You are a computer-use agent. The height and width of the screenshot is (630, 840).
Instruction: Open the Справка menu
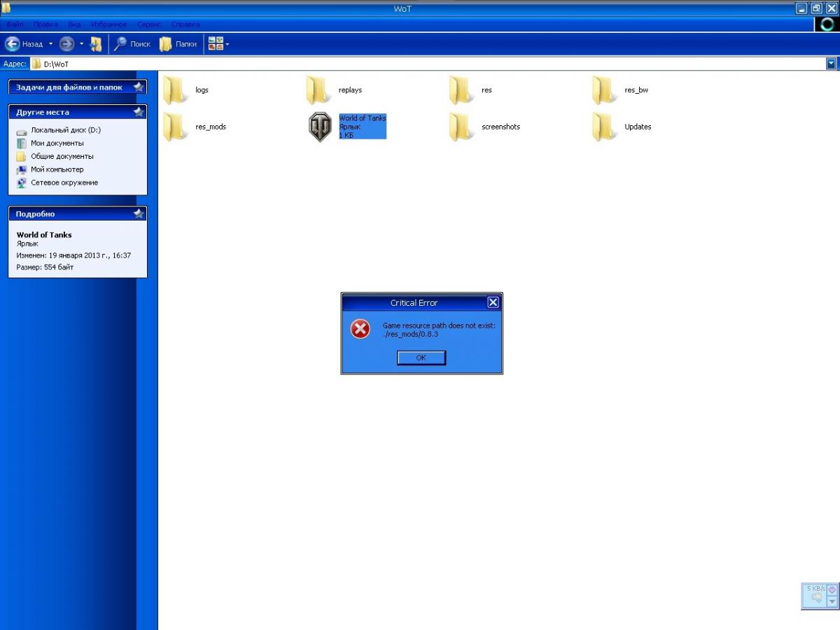[185, 24]
